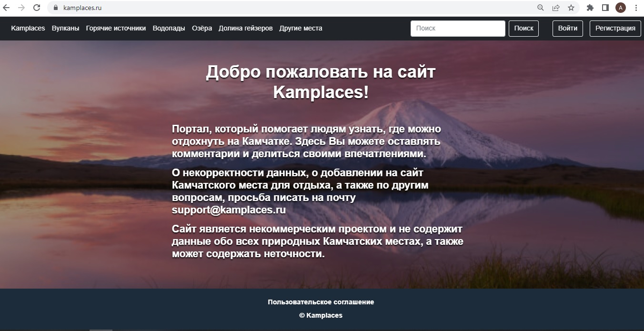Click the Поиск search input field
Image resolution: width=644 pixels, height=331 pixels.
coord(458,28)
